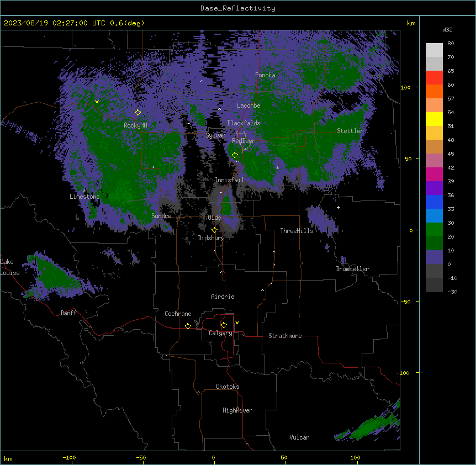476x465 pixels.
Task: Click the HighRiver label
Action: pyautogui.click(x=237, y=410)
